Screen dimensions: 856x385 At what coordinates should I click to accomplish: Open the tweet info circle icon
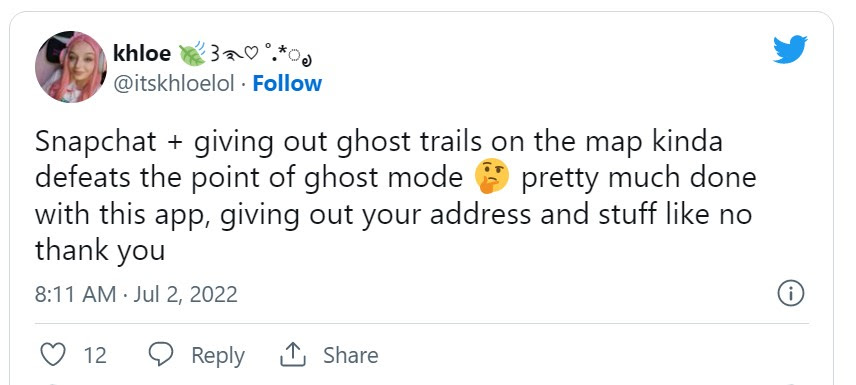coord(790,294)
